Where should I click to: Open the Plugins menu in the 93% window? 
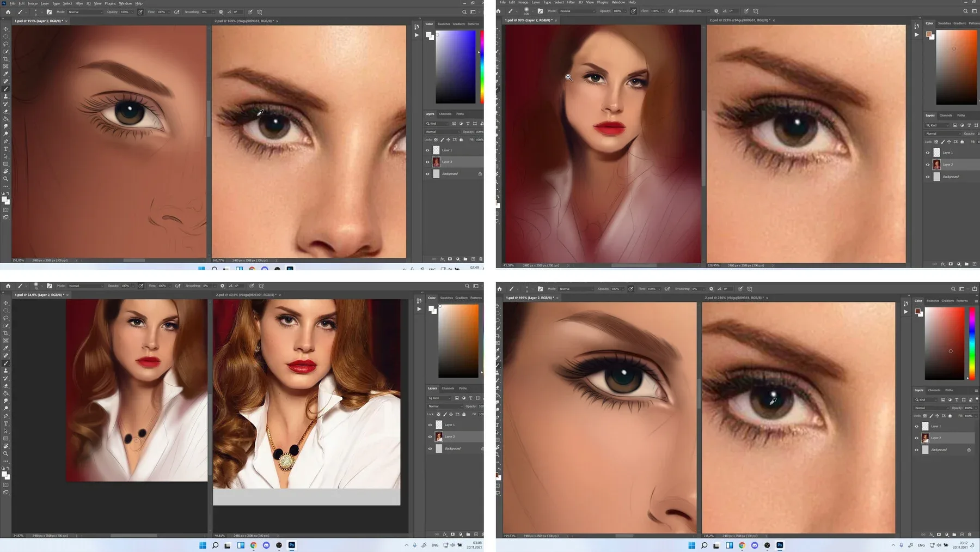pos(603,2)
